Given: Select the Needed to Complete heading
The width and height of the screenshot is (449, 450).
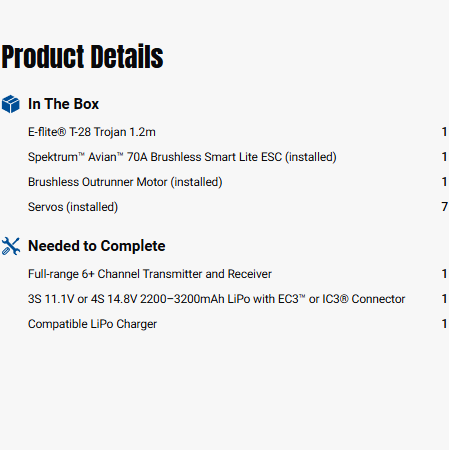Looking at the screenshot, I should click(x=97, y=246).
